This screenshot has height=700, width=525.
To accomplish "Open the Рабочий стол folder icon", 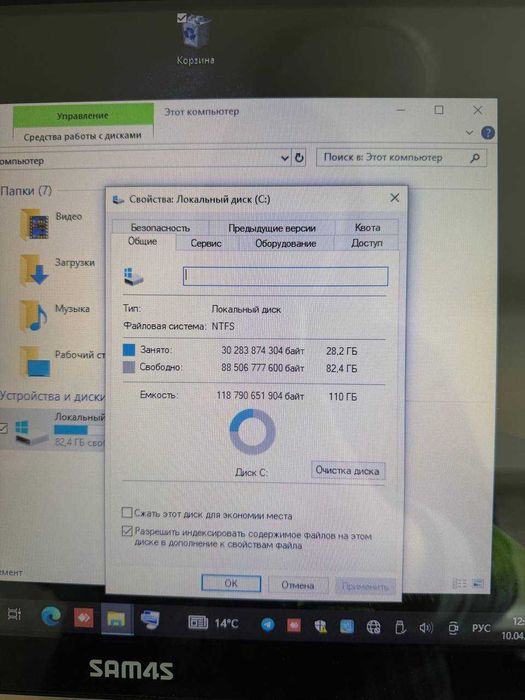I will pos(35,362).
